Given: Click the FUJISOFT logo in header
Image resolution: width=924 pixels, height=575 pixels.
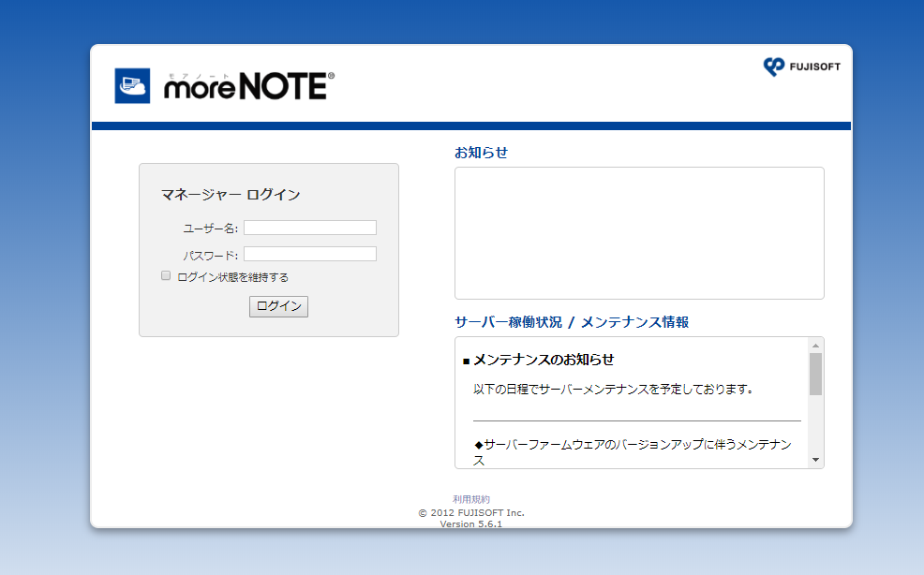Looking at the screenshot, I should [x=801, y=66].
